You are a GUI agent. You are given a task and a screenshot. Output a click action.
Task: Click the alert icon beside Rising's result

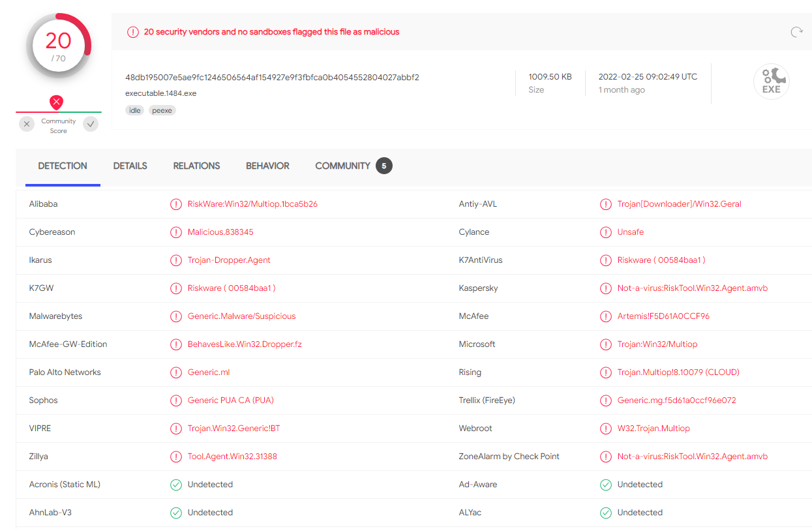click(x=606, y=372)
